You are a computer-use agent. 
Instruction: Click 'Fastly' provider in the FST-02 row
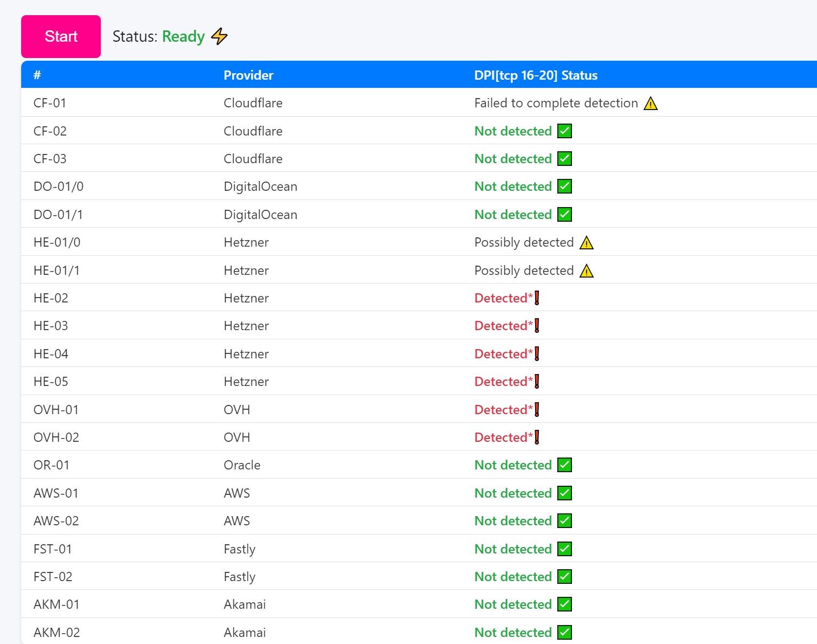coord(240,577)
